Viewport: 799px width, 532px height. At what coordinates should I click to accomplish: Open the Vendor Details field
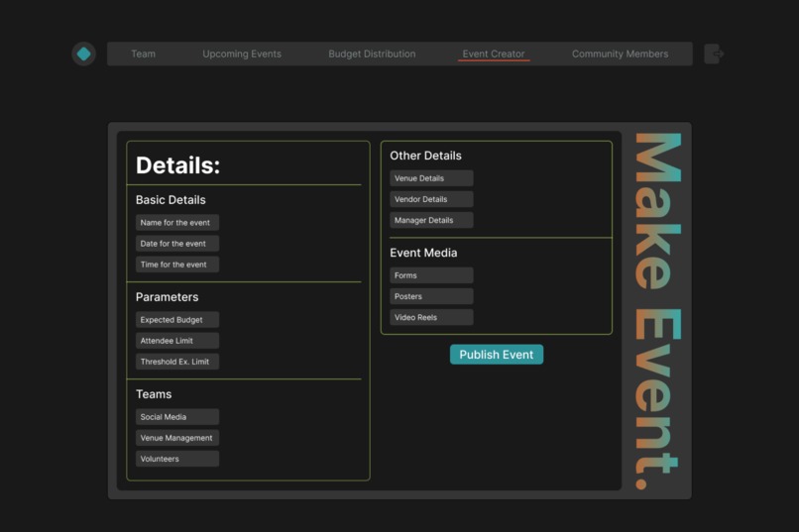click(x=431, y=199)
